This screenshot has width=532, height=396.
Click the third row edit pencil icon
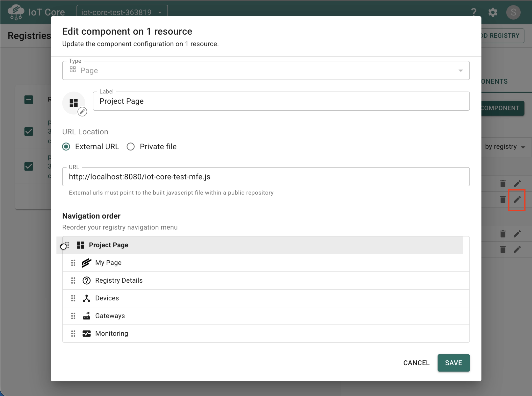(x=517, y=234)
